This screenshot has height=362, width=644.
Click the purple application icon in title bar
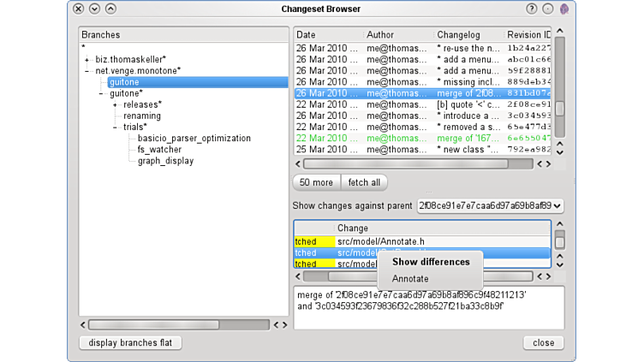(x=564, y=9)
